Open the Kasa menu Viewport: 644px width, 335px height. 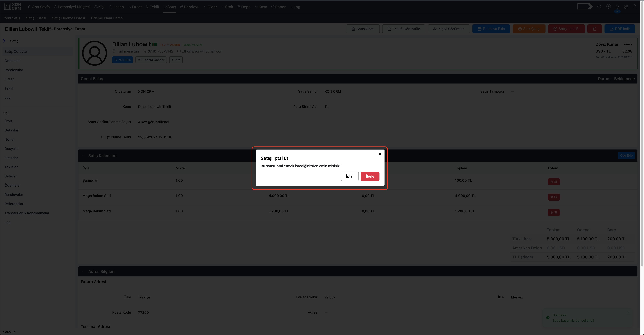point(261,7)
